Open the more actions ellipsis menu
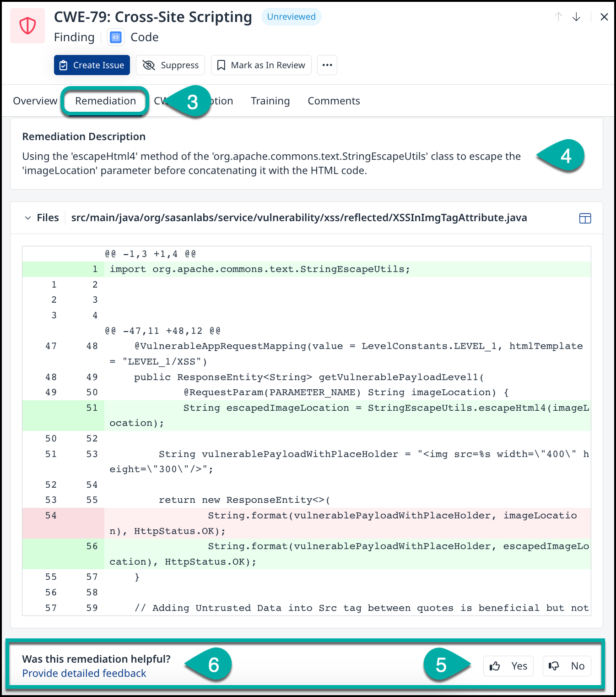The image size is (616, 697). (x=327, y=65)
